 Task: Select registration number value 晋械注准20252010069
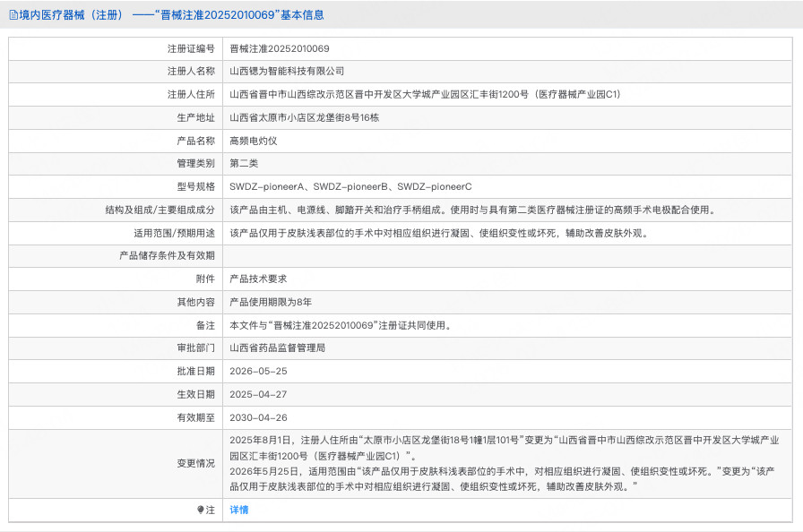(x=279, y=48)
